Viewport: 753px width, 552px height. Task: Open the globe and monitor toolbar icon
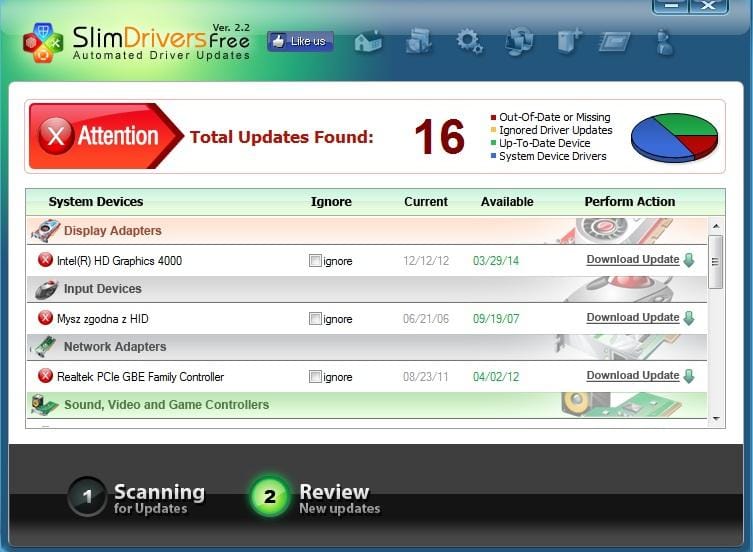(x=519, y=42)
